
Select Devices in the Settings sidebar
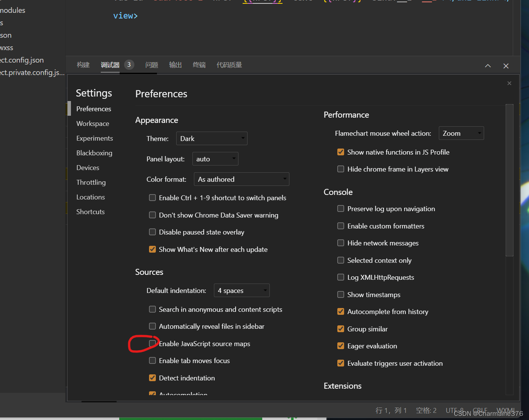pos(88,167)
